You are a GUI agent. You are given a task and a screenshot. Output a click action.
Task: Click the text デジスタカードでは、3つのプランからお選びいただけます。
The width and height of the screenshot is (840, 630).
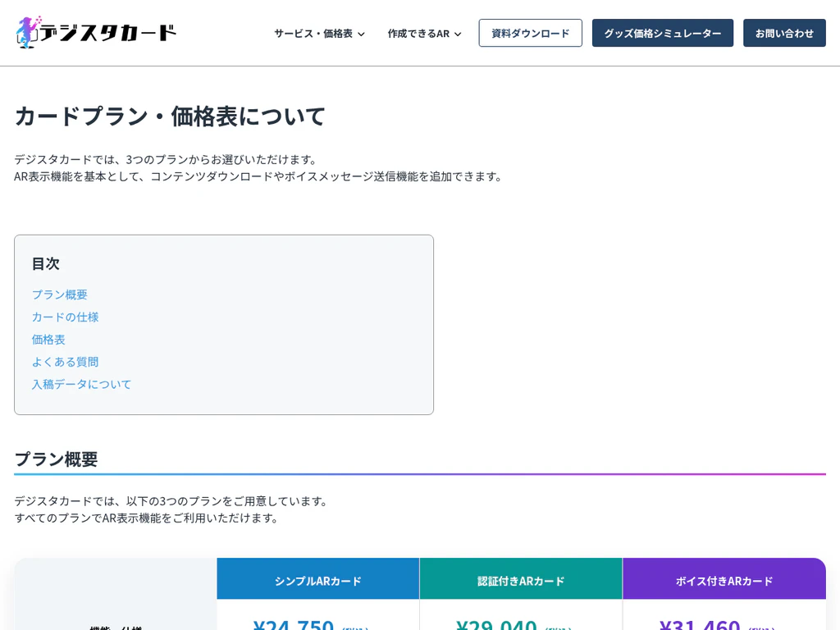167,160
